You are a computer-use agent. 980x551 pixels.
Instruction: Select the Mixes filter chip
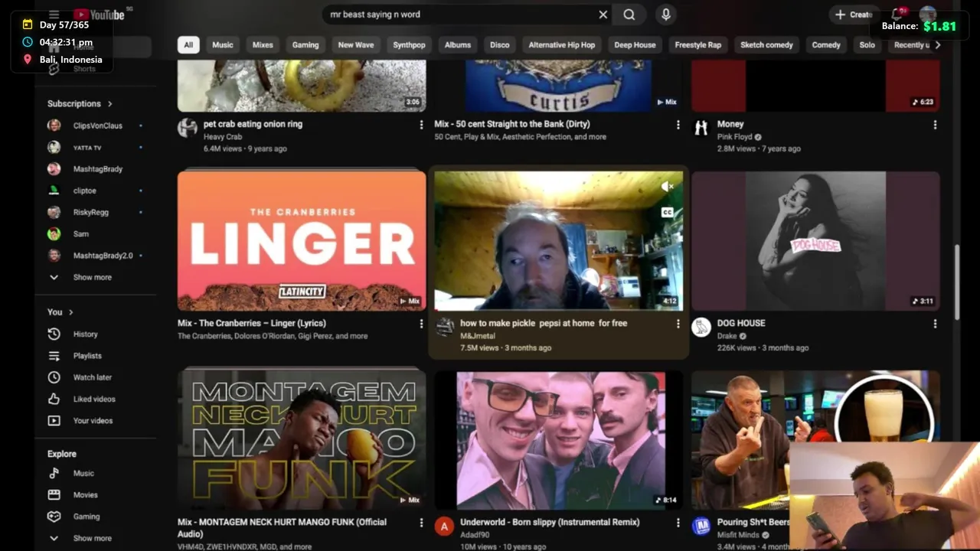(263, 45)
